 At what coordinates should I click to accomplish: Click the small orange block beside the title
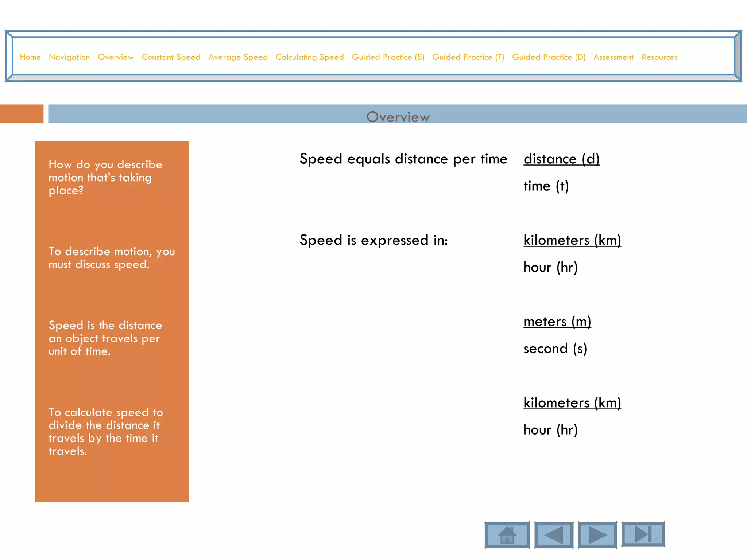pos(22,114)
